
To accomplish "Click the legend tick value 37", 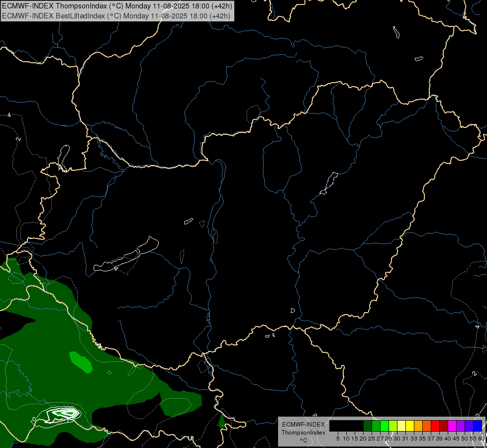I will coord(430,439).
